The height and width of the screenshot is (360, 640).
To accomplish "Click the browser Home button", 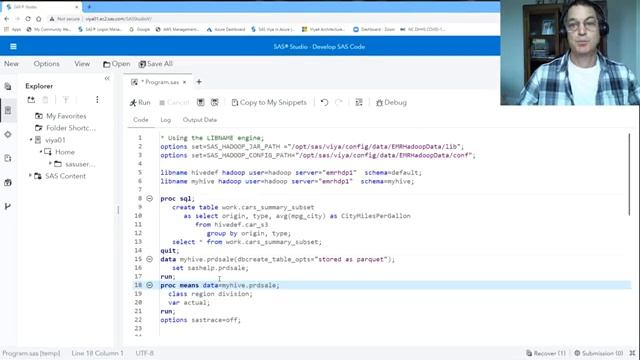I will click(38, 19).
